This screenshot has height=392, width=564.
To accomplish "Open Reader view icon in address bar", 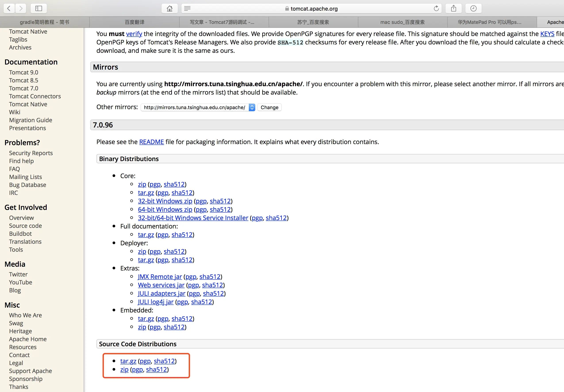I will [x=187, y=8].
